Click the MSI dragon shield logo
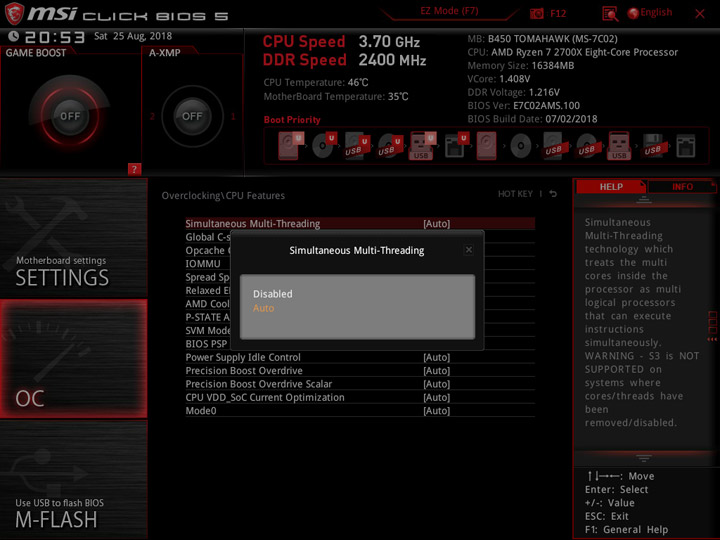This screenshot has height=540, width=720. click(x=14, y=13)
